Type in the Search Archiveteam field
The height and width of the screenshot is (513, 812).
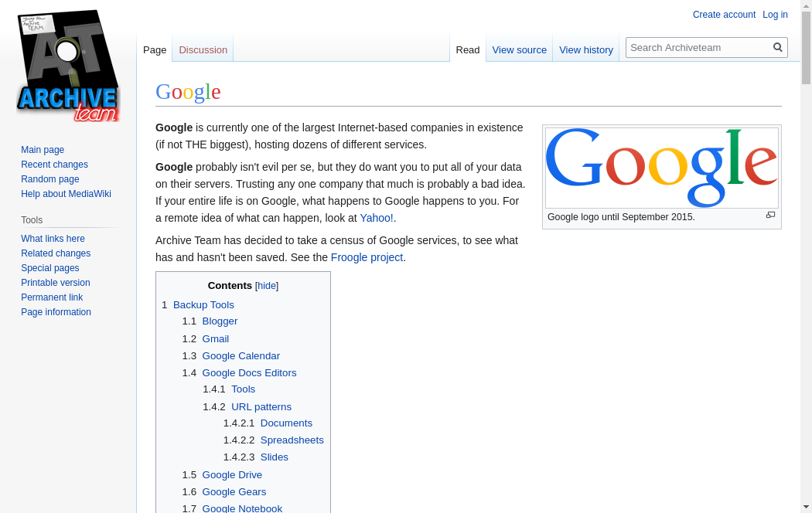click(x=698, y=47)
